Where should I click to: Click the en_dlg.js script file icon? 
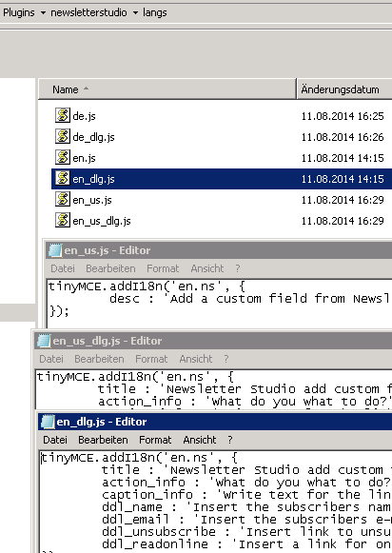(63, 178)
